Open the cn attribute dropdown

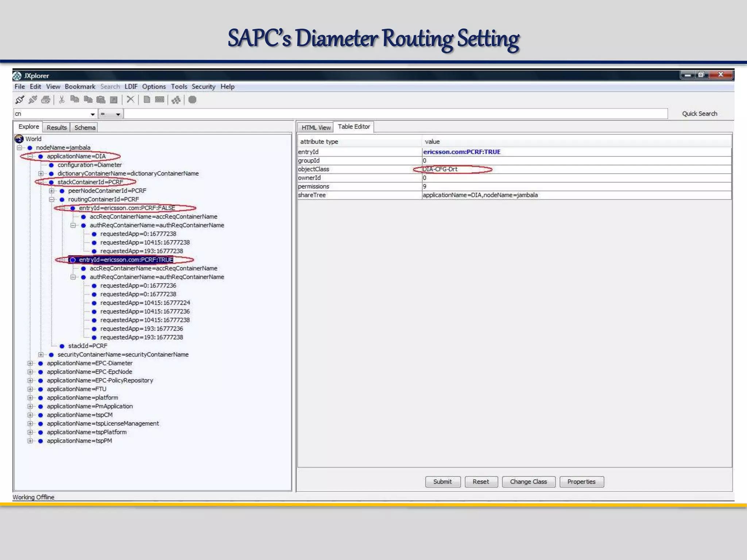pyautogui.click(x=92, y=114)
